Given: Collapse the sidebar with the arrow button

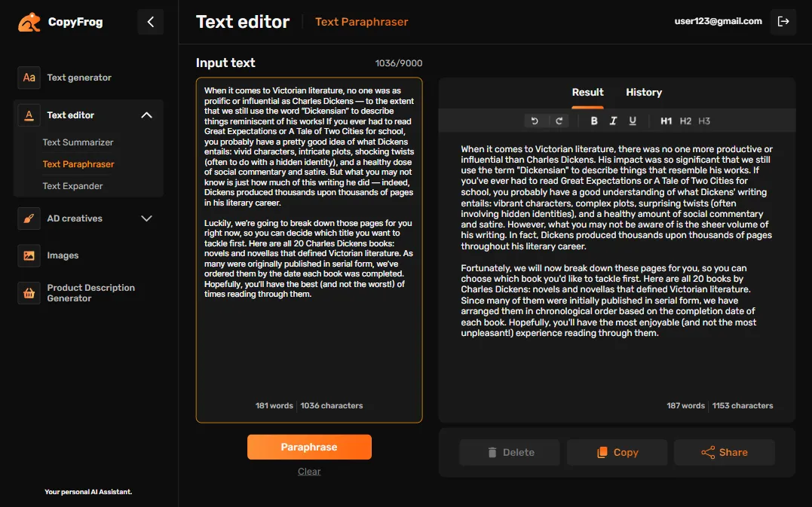Looking at the screenshot, I should [150, 22].
